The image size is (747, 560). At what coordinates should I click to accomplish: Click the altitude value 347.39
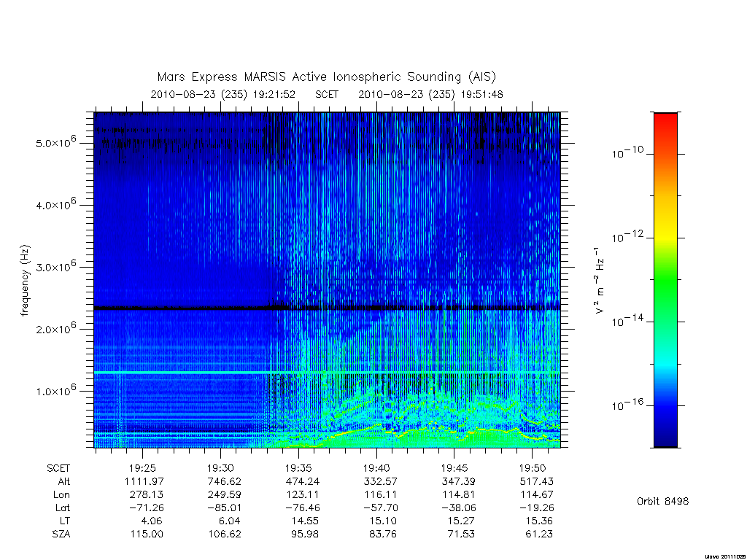458,481
